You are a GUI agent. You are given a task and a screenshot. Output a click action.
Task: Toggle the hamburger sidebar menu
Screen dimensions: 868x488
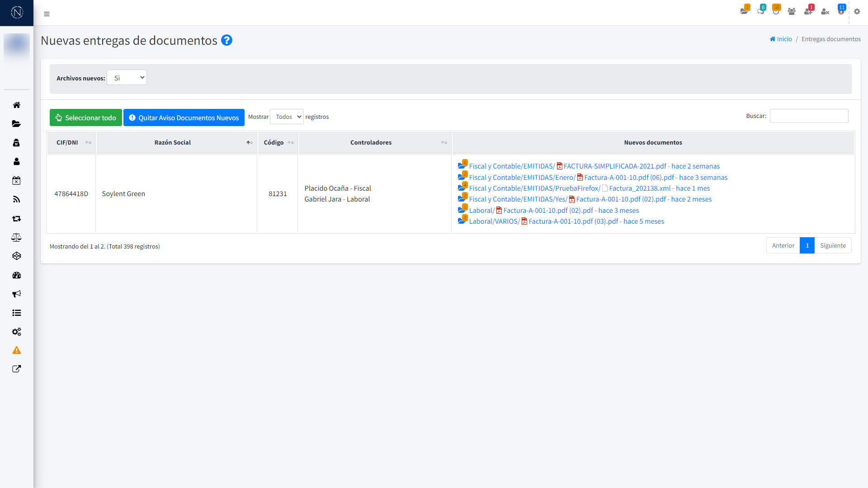pos(47,14)
